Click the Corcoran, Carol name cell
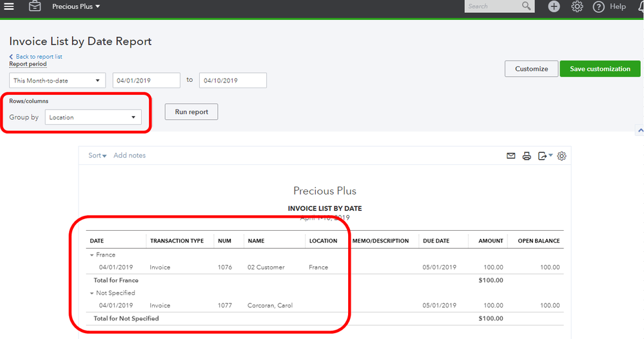The image size is (644, 339). [270, 305]
